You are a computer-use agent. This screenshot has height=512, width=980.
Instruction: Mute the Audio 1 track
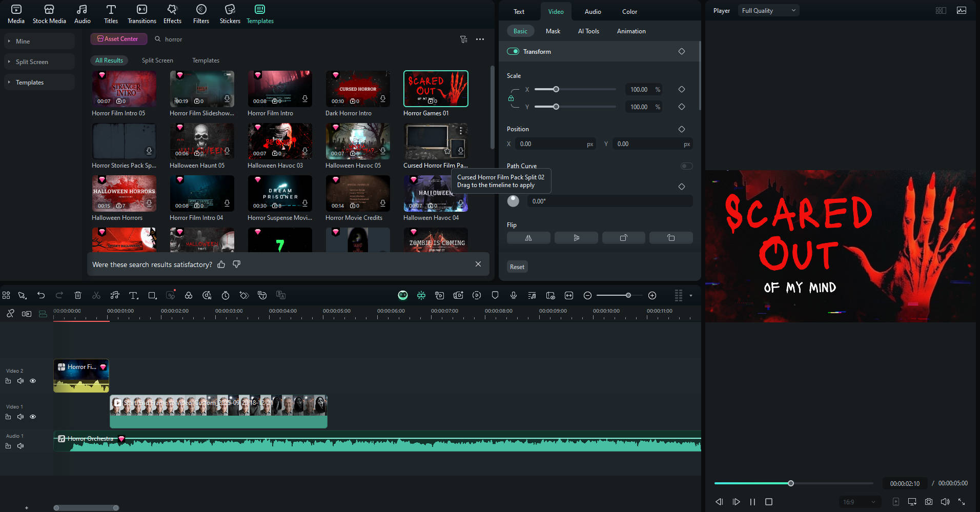pos(21,446)
